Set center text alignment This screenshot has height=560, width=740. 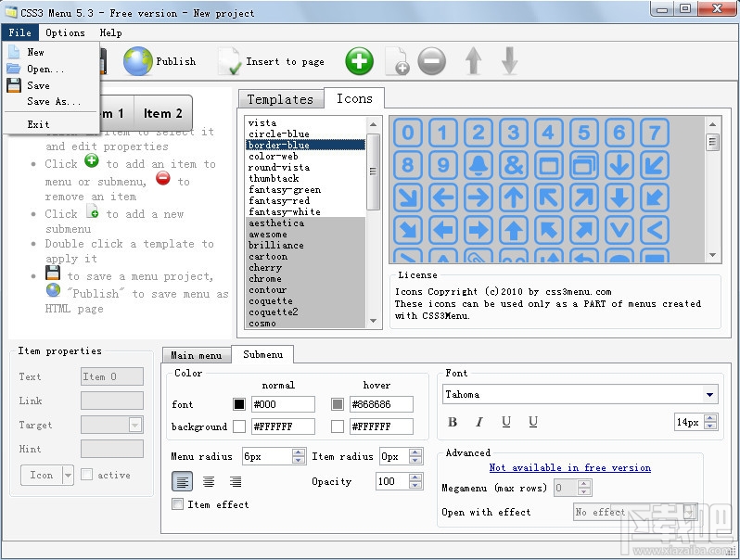pyautogui.click(x=209, y=481)
